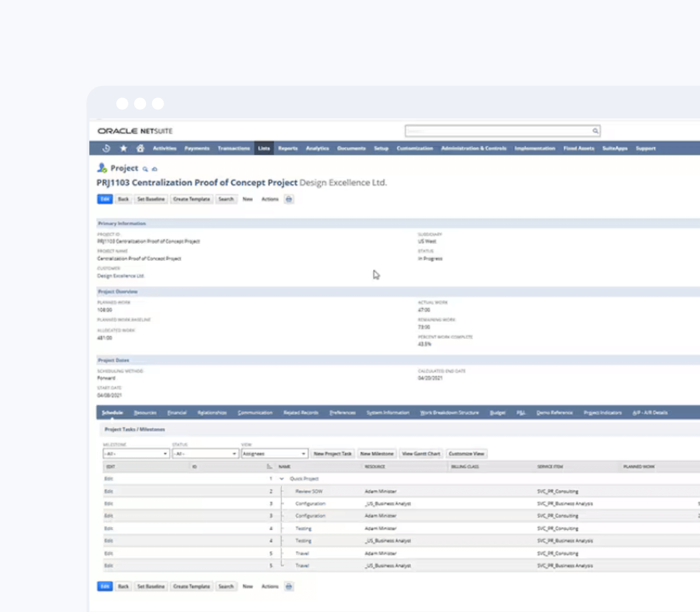Open the Activities menu
The image size is (700, 612).
coord(164,148)
